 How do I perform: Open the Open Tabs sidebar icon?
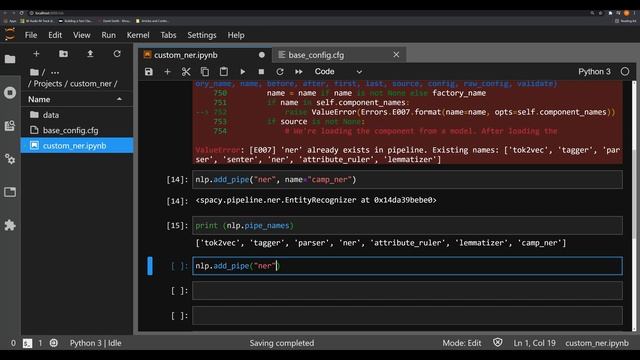coord(10,192)
